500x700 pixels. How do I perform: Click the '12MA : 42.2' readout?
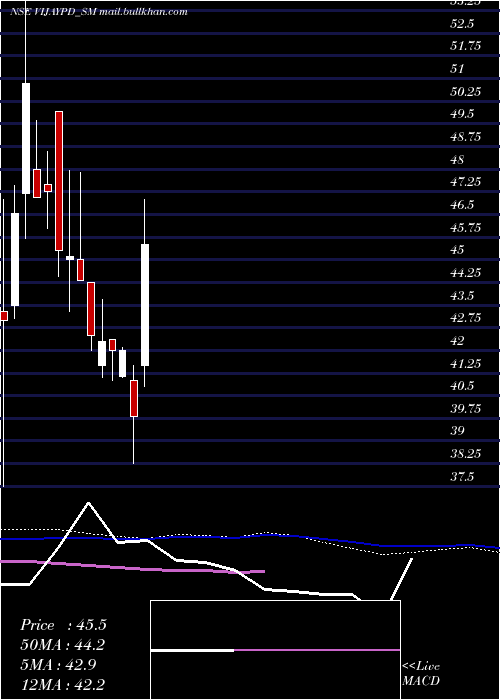[x=63, y=684]
